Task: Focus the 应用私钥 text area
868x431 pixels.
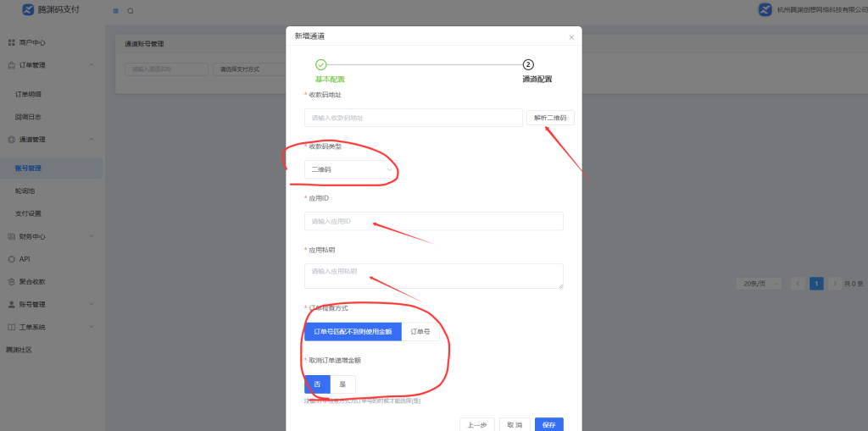Action: [434, 276]
